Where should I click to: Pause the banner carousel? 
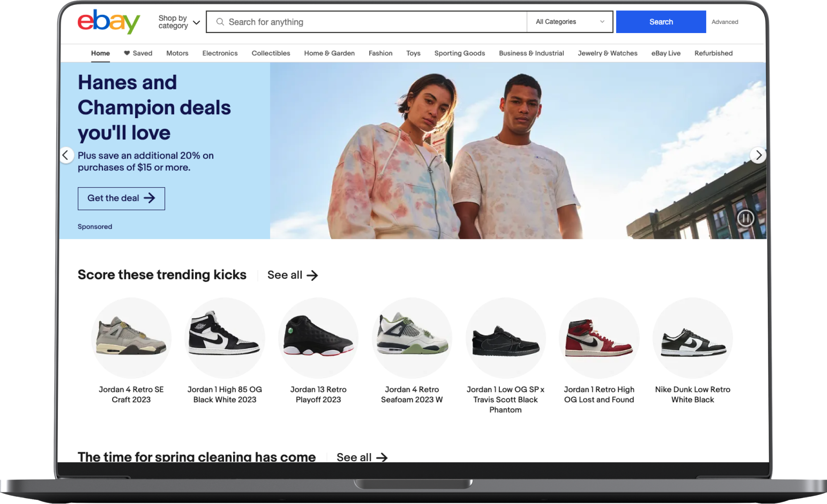pos(746,218)
